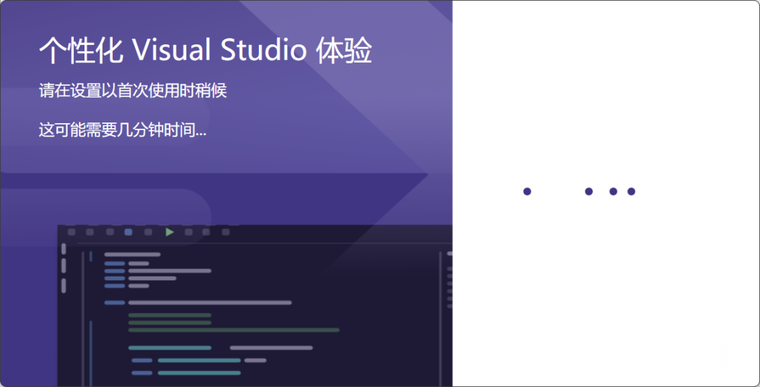This screenshot has height=387, width=760.
Task: Click the final dot of the loading animation
Action: click(631, 192)
